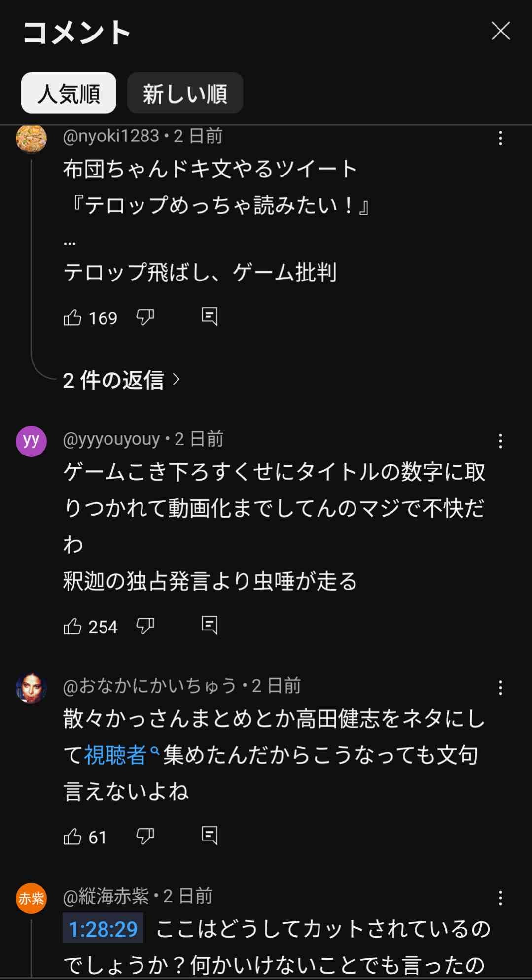Open more options for @おなかにかいちゅう comment
The width and height of the screenshot is (532, 980).
pos(500,688)
